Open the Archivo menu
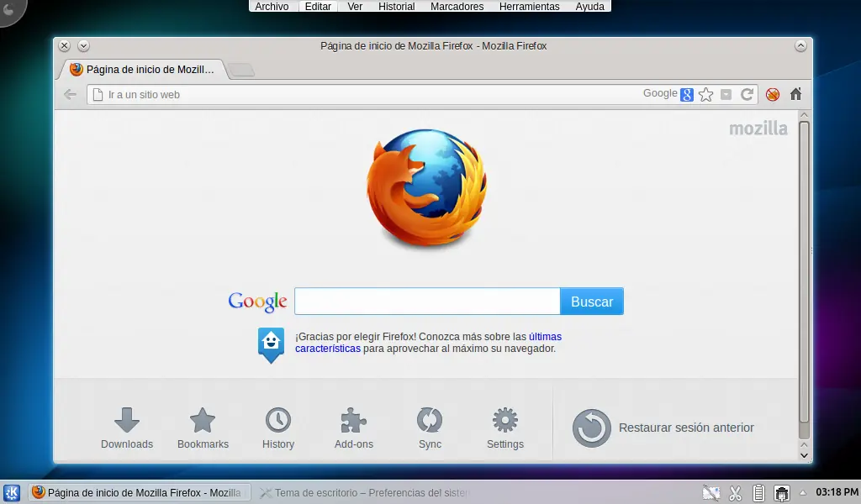Screen dimensions: 861x504 tap(272, 7)
